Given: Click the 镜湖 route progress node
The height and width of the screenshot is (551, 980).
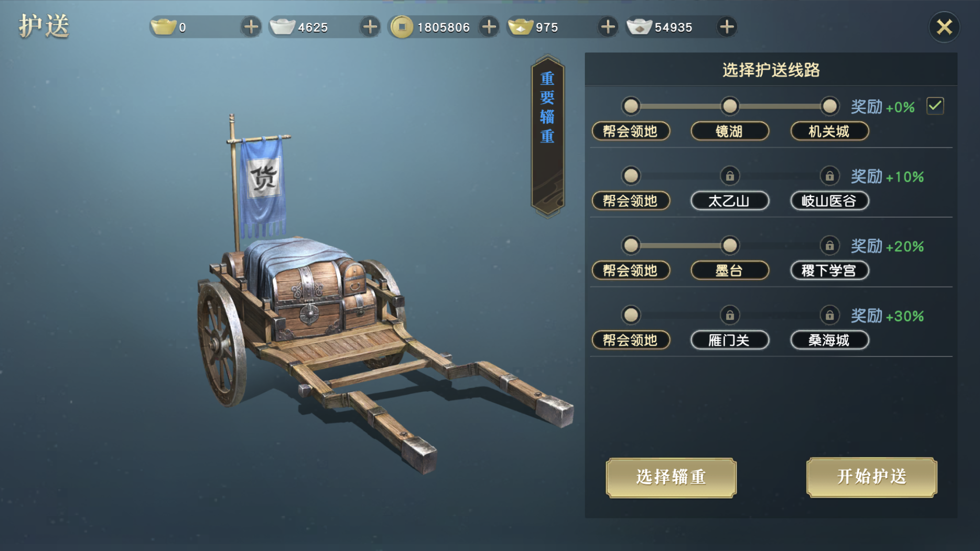Looking at the screenshot, I should 730,106.
